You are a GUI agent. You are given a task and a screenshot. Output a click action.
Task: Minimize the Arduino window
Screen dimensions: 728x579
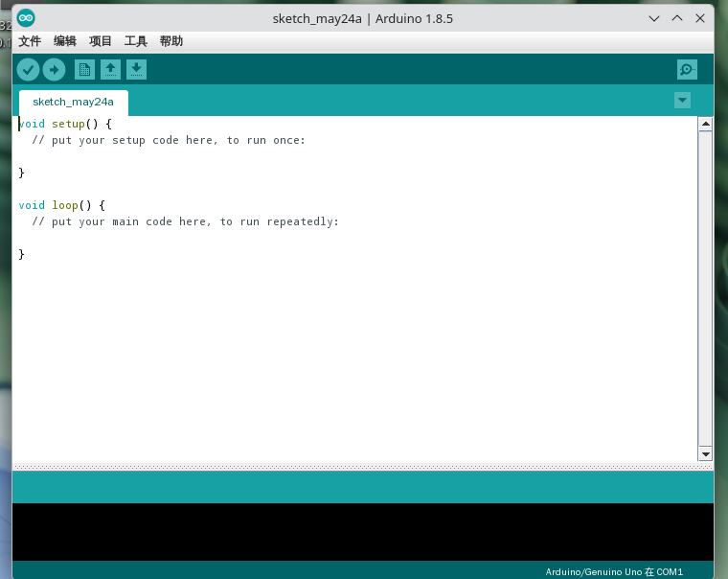[654, 18]
